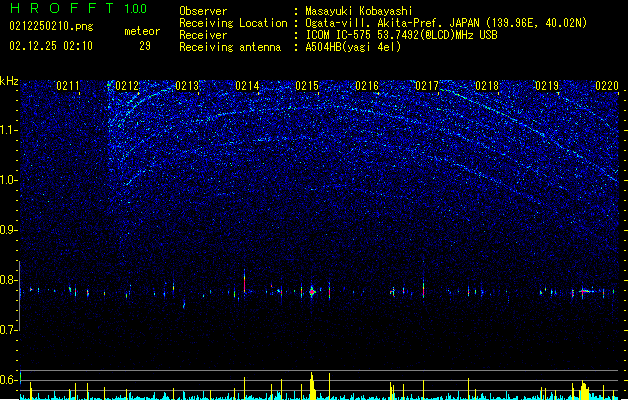Click the 0.7 kHz axis label
The height and width of the screenshot is (400, 629).
click(x=8, y=330)
